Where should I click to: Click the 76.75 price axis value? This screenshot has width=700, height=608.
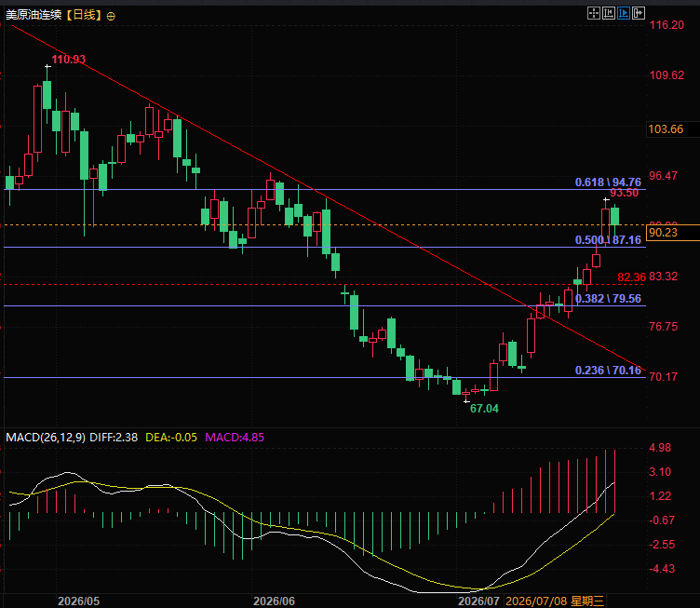[663, 327]
